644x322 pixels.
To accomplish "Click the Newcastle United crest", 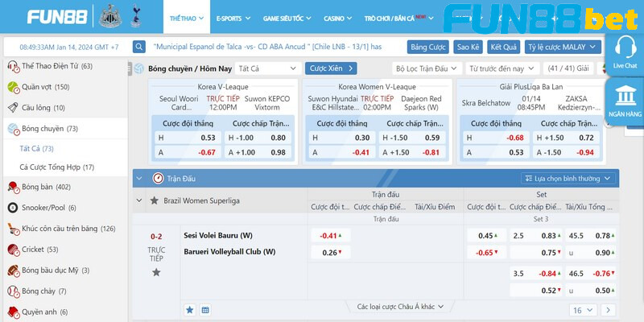I will [x=110, y=16].
